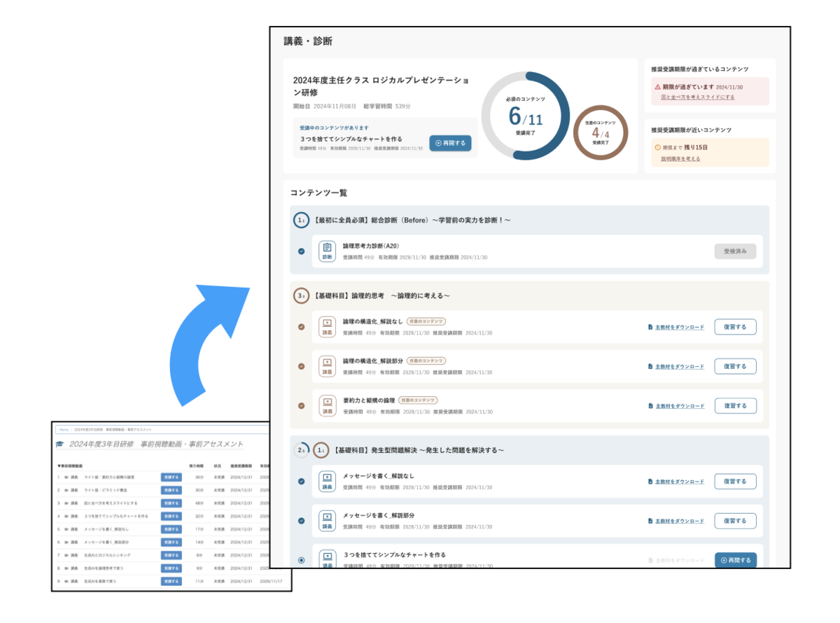This screenshot has height=623, width=840.
Task: Download 主教材 for 論理の構造化_解説部分
Action: 680,366
